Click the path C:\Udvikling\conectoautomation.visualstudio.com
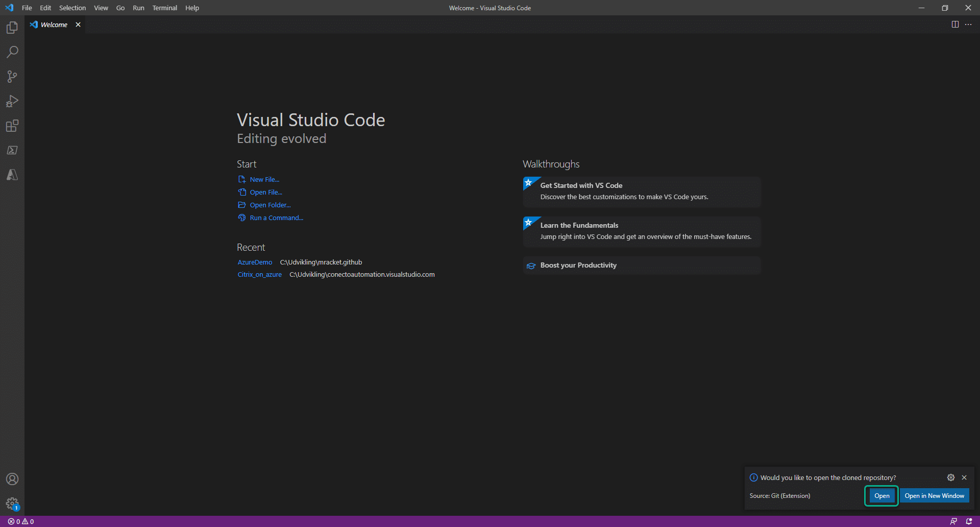Screen dimensions: 980x527 point(362,274)
